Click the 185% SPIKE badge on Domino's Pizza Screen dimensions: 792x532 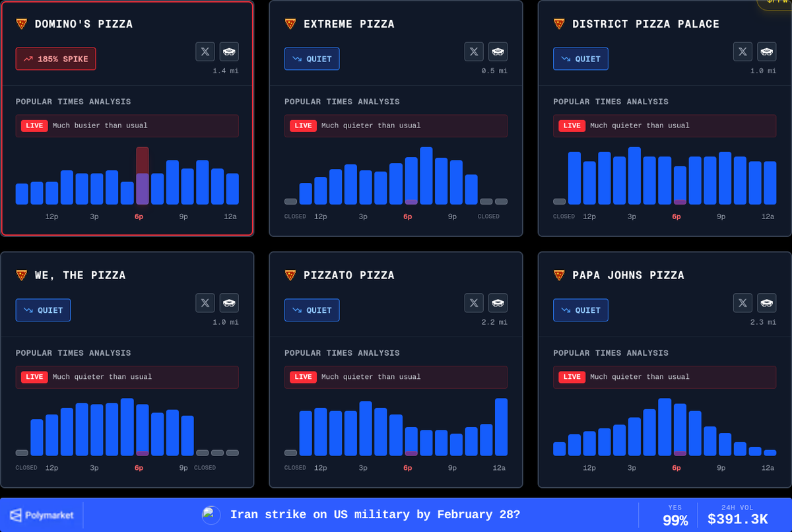click(55, 59)
